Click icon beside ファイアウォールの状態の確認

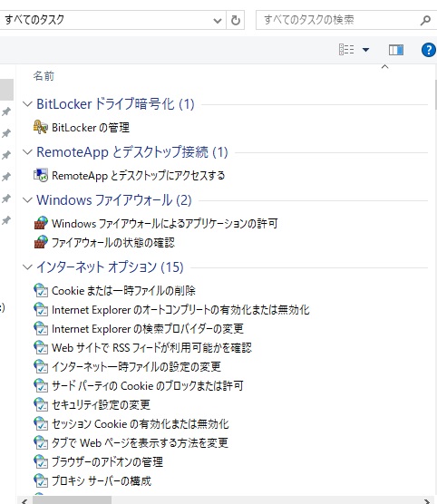point(41,242)
